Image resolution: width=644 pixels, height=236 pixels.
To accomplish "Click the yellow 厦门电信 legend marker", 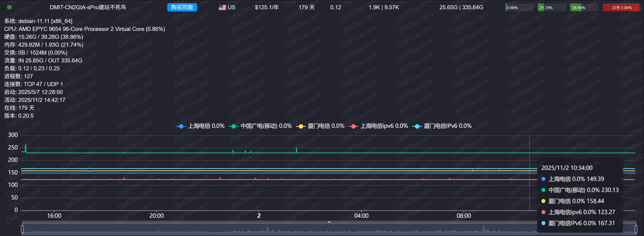I will pos(301,126).
